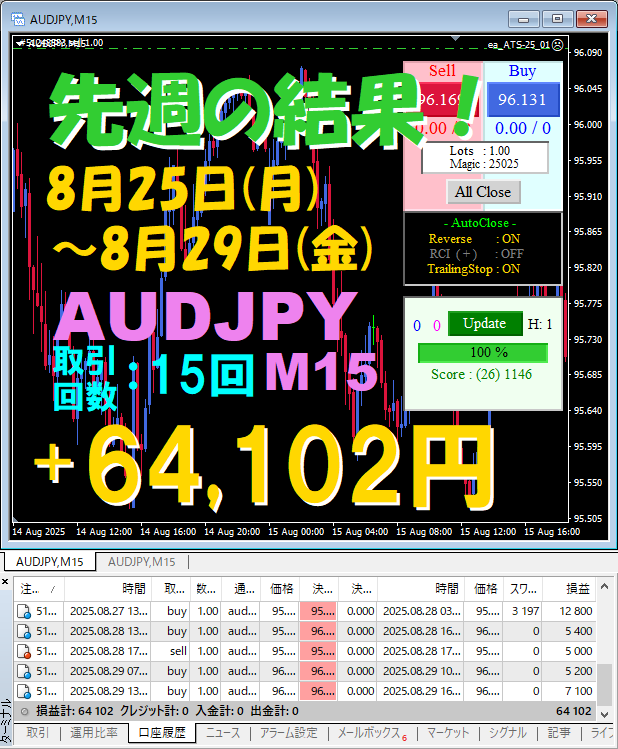Sort by the 数... volume column header
The width and height of the screenshot is (618, 749).
206,589
